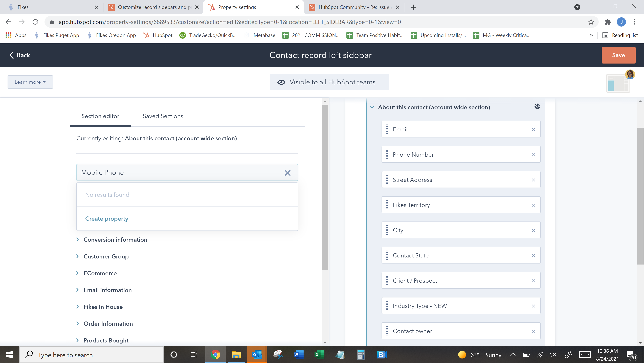
Task: Open the Learn more dropdown
Action: (30, 82)
